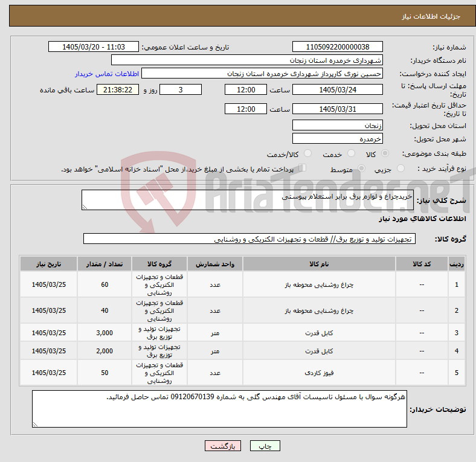Image resolution: width=476 pixels, height=462 pixels.
Task: Click the شرح کلی نیاز description textarea
Action: coord(248,200)
